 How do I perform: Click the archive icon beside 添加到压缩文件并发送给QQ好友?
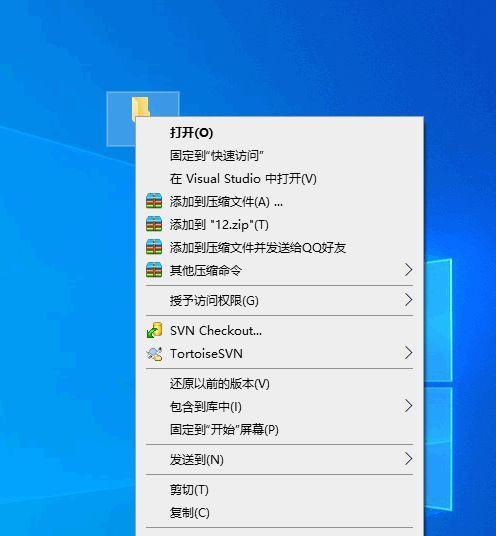pos(154,247)
